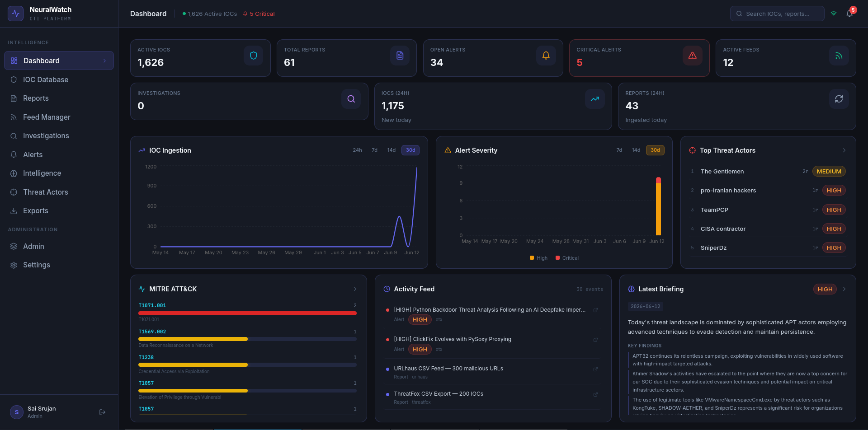This screenshot has height=430, width=868.
Task: Click the green connection status icon
Action: click(x=834, y=14)
